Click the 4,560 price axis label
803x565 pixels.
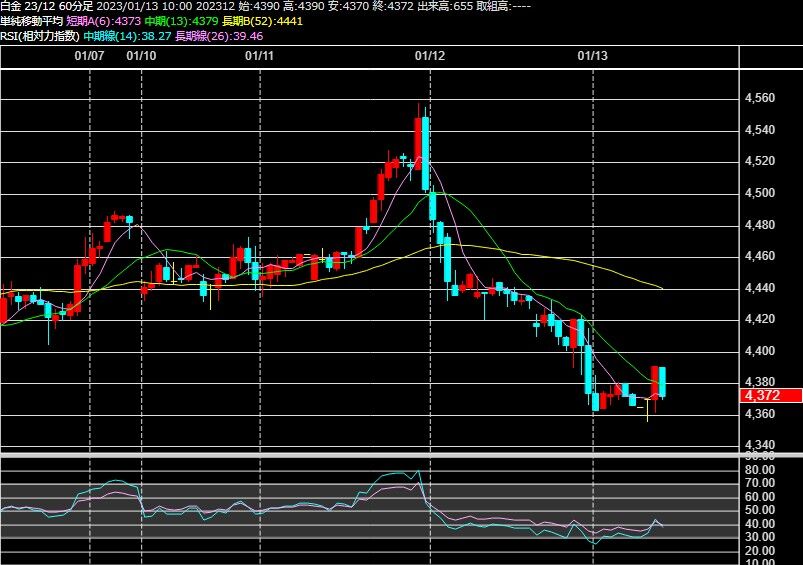[x=760, y=98]
